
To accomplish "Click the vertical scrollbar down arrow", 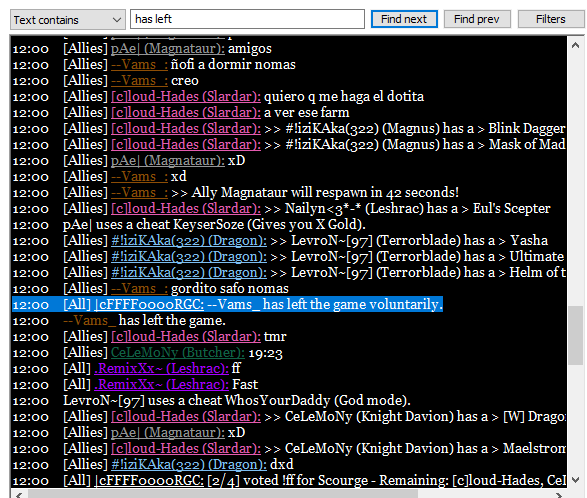I will coord(575,480).
